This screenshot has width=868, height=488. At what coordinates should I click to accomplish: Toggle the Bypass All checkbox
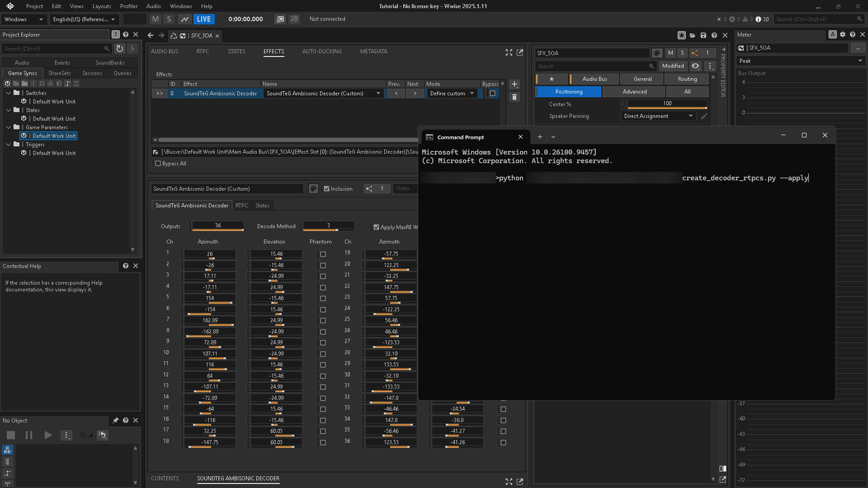point(158,164)
